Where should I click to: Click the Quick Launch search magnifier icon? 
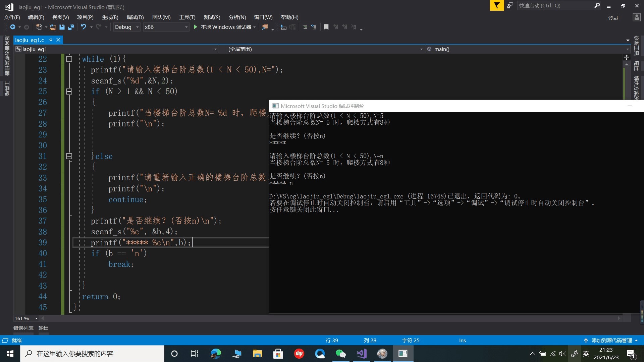(x=597, y=5)
